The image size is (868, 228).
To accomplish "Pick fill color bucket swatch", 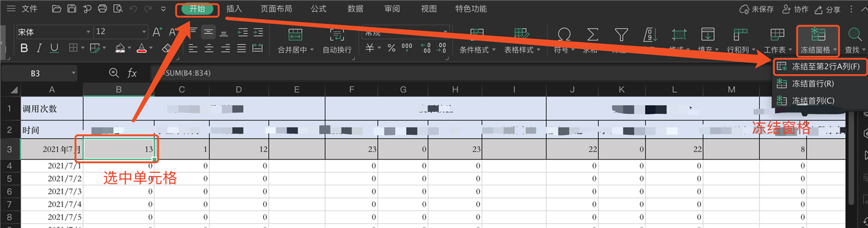I will (x=120, y=48).
